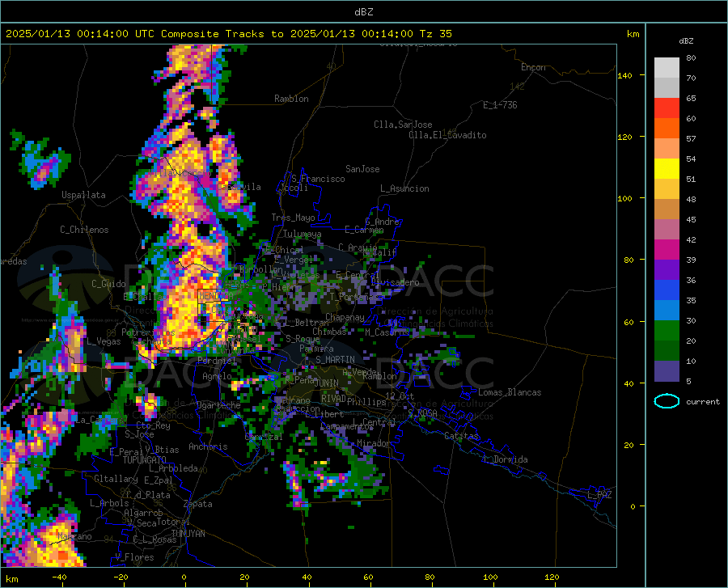Click the km unit label at bottom left
Viewport: 728px width, 588px height.
click(x=12, y=579)
